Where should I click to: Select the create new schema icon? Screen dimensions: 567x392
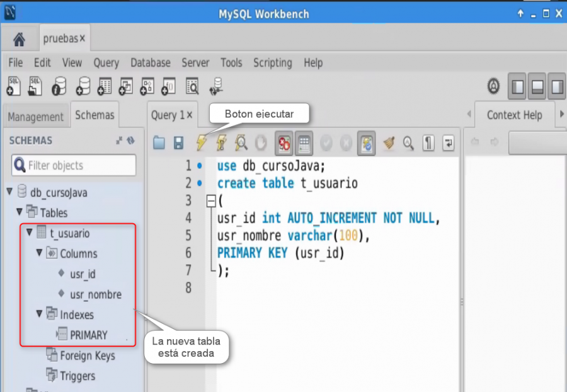[x=83, y=86]
